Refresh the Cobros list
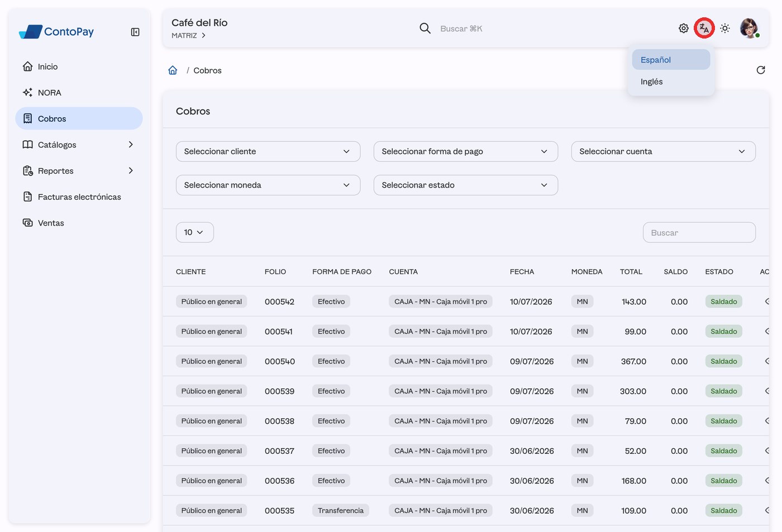This screenshot has height=532, width=782. click(761, 70)
